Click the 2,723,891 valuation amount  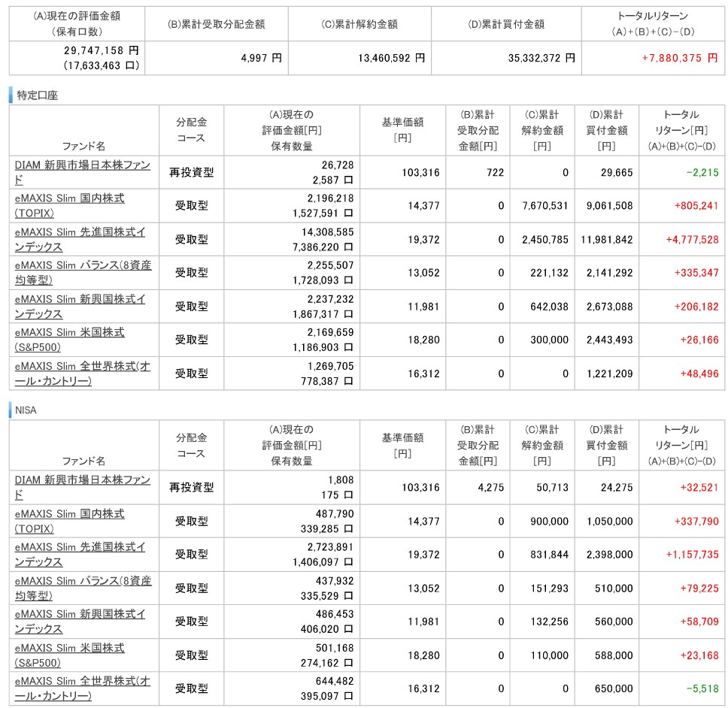point(330,547)
